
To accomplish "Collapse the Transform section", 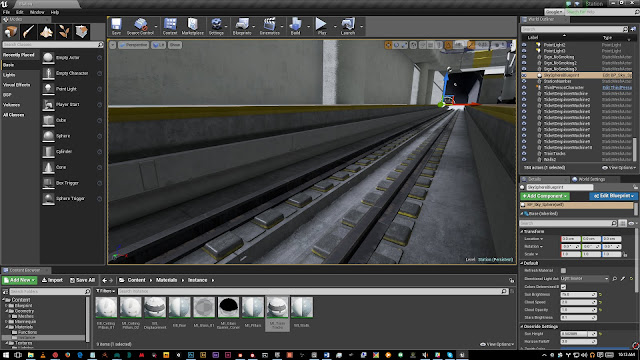I will click(522, 231).
